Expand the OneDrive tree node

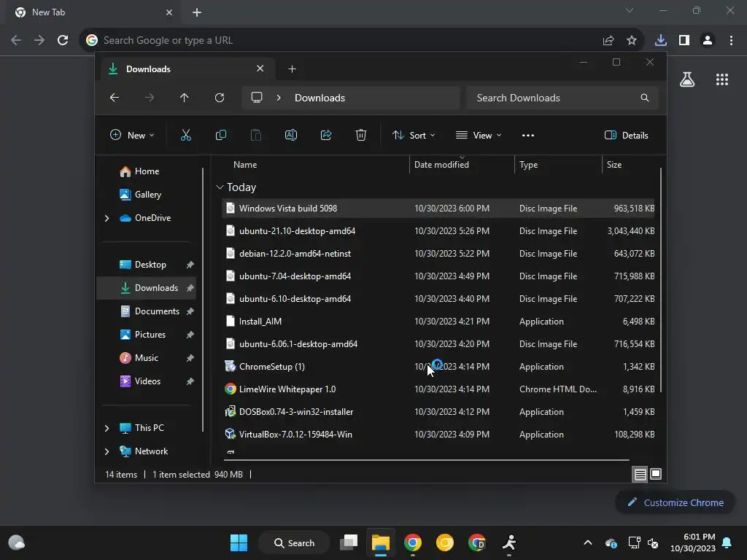coord(107,218)
